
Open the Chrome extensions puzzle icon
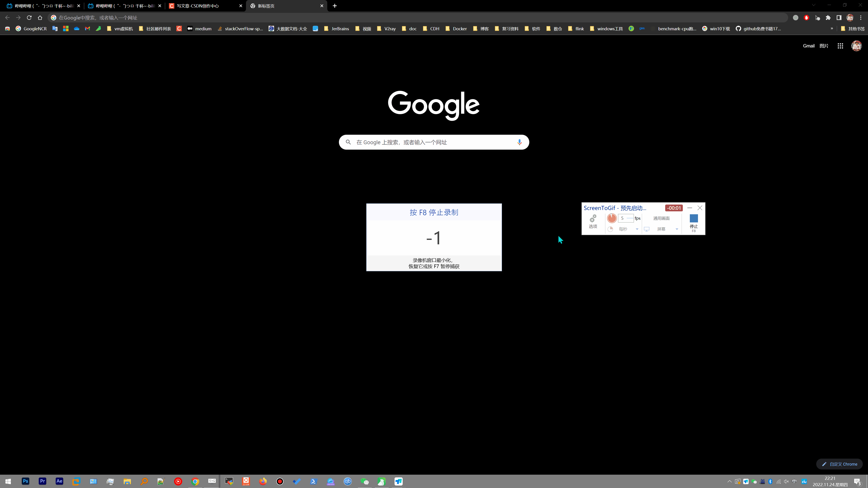point(828,17)
